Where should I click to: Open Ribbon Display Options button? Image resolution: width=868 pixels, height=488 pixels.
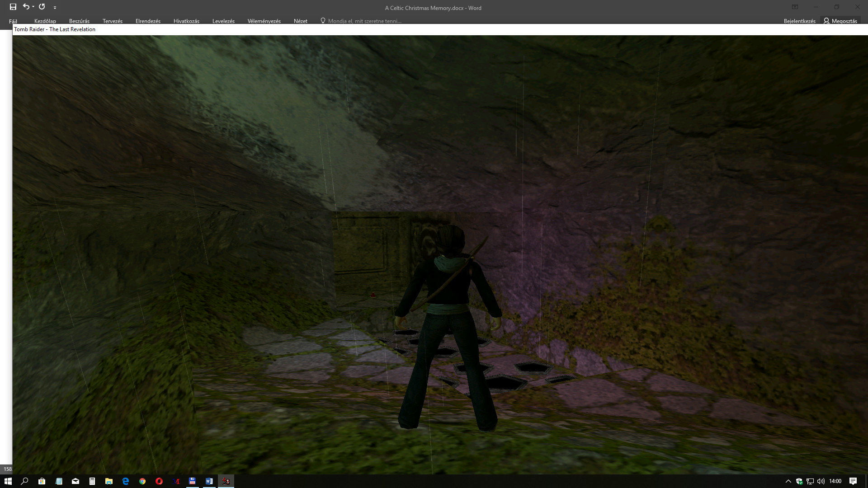[795, 7]
